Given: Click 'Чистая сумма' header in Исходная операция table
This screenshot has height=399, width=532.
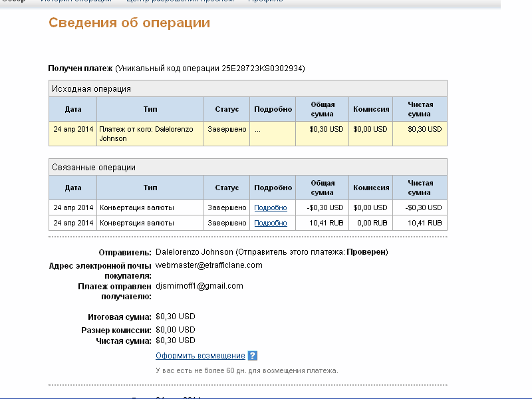Looking at the screenshot, I should pyautogui.click(x=420, y=109).
